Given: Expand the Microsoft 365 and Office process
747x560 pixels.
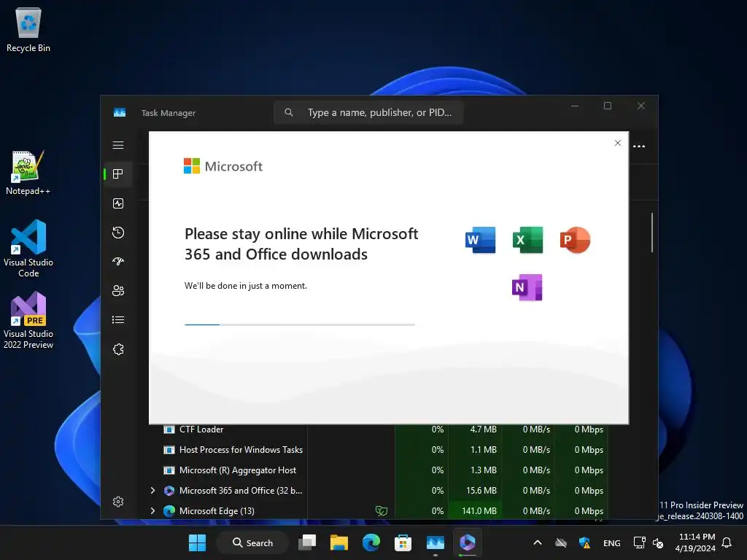Looking at the screenshot, I should pyautogui.click(x=152, y=490).
